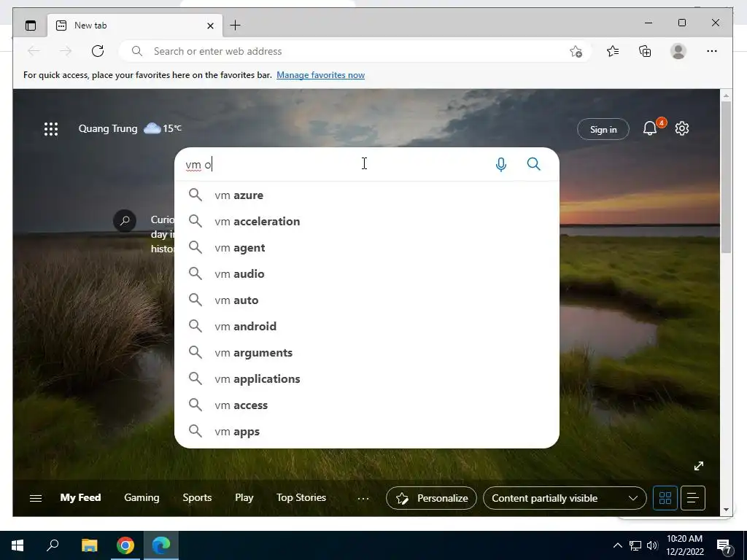Switch to Play tab
Viewport: 747px width, 560px height.
coord(244,497)
